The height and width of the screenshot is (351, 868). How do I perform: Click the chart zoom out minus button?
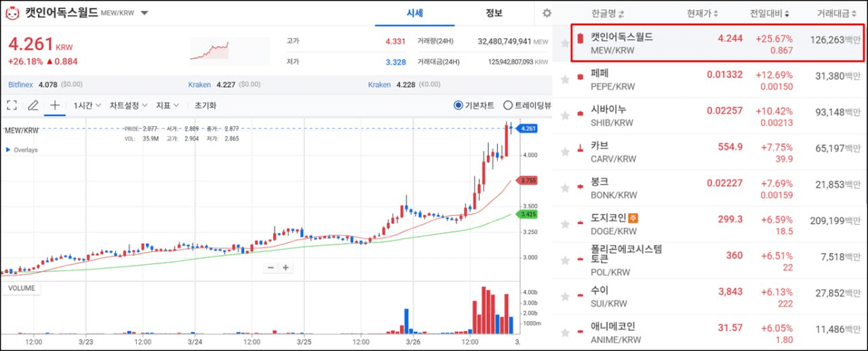[271, 267]
